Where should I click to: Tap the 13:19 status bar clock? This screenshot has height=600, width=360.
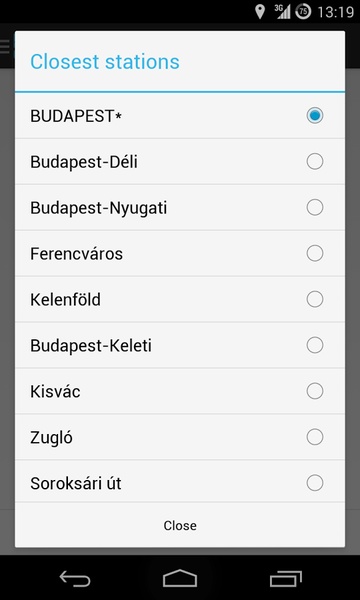(x=336, y=12)
